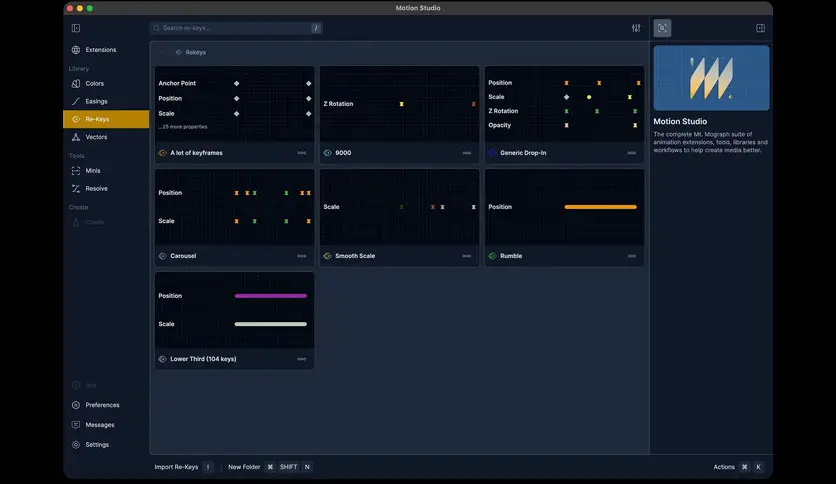Open more options for Rumble
Screen dimensions: 836x484
(x=632, y=256)
